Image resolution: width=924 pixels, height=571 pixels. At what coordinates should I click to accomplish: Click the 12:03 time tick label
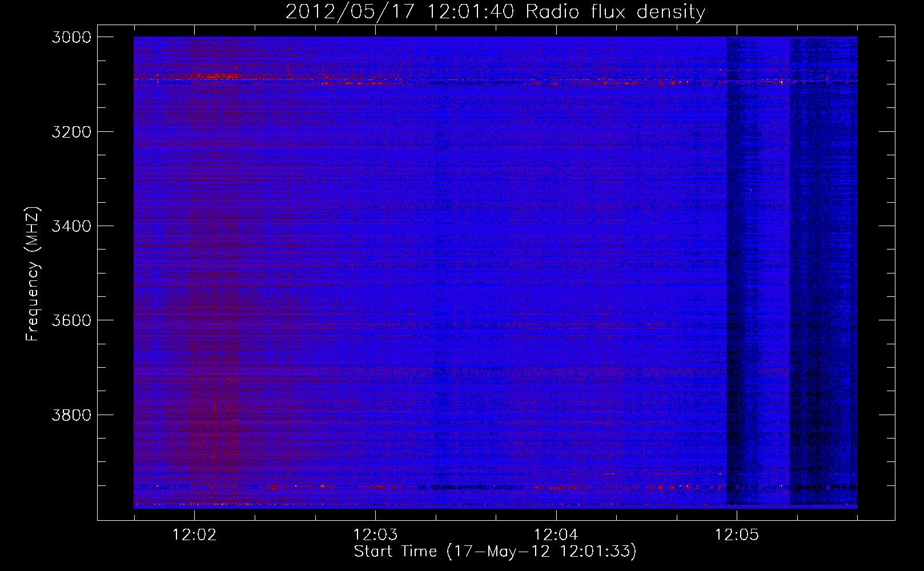[x=375, y=535]
